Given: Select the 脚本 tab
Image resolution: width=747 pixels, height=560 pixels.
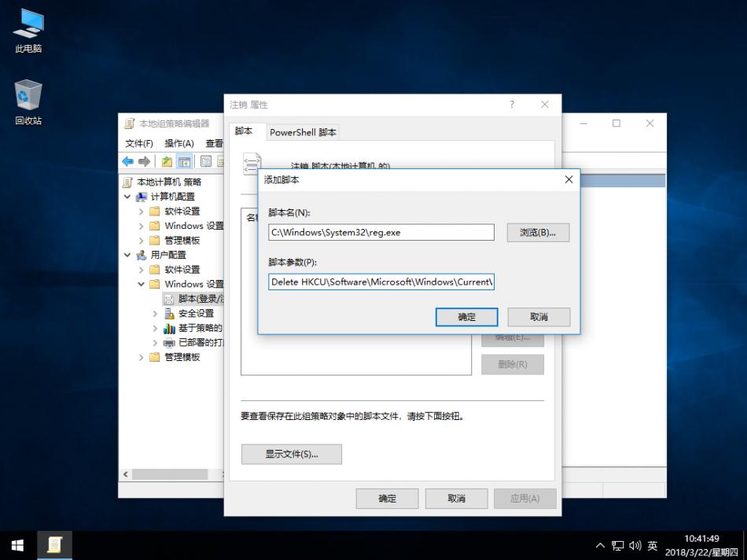Looking at the screenshot, I should point(244,131).
